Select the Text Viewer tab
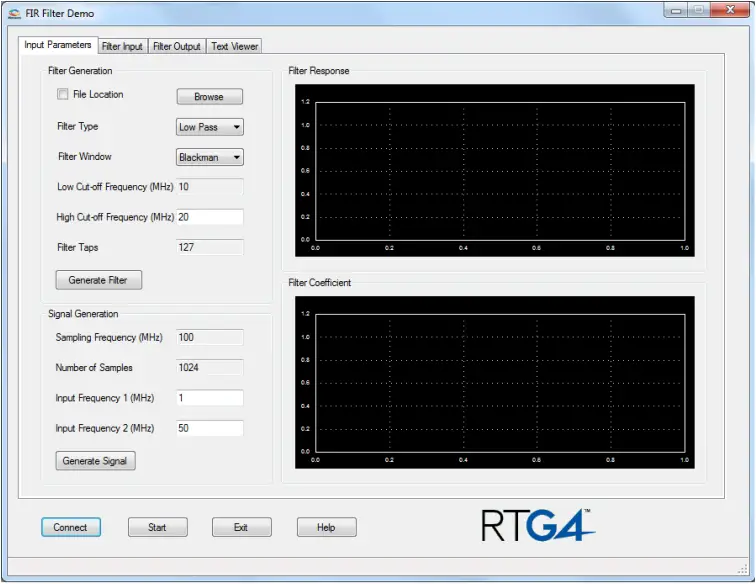The height and width of the screenshot is (584, 756). (x=235, y=46)
